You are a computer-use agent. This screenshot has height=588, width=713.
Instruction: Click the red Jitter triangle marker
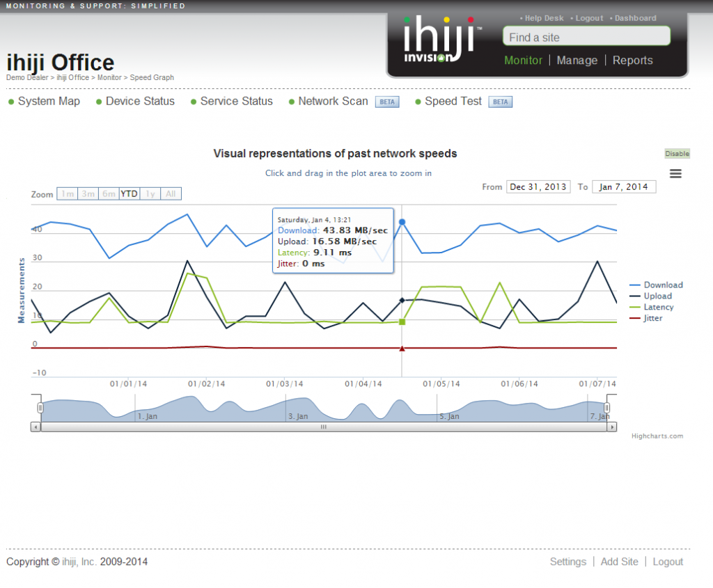coord(402,349)
